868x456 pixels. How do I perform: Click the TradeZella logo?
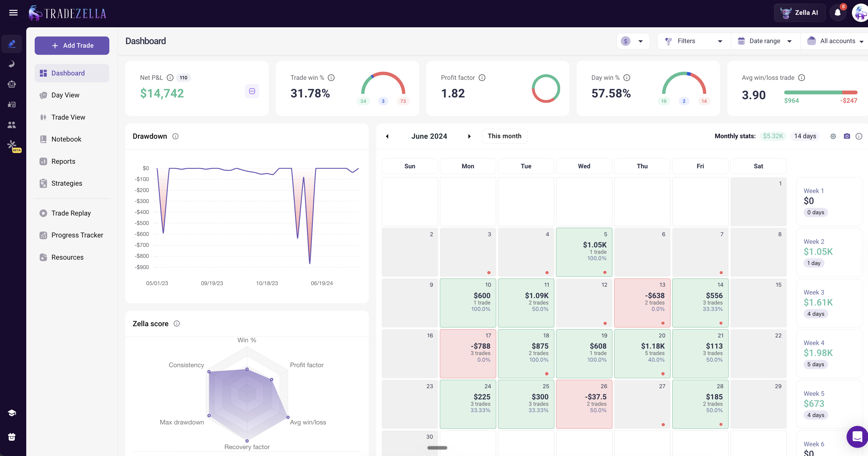67,13
